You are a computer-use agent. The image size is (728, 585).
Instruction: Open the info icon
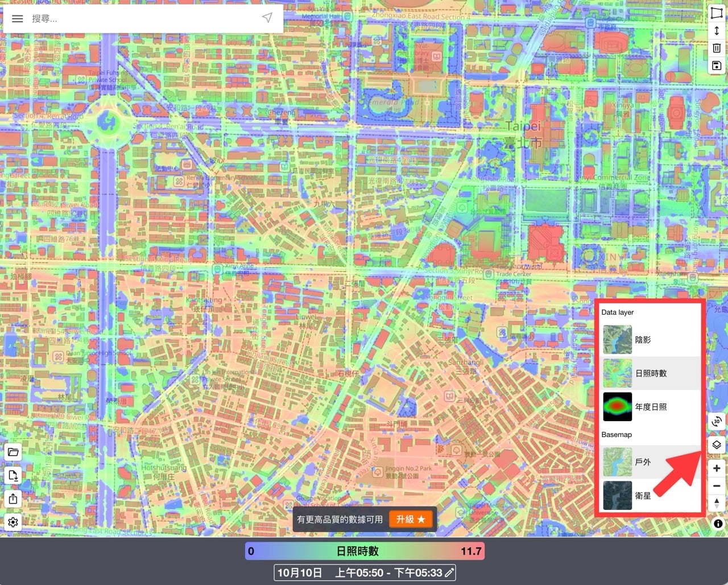(718, 524)
